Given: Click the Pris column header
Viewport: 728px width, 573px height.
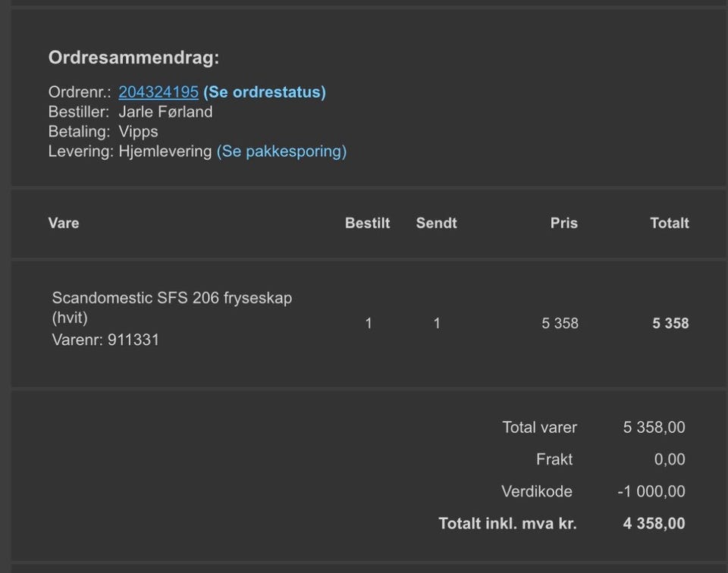Looking at the screenshot, I should tap(564, 223).
